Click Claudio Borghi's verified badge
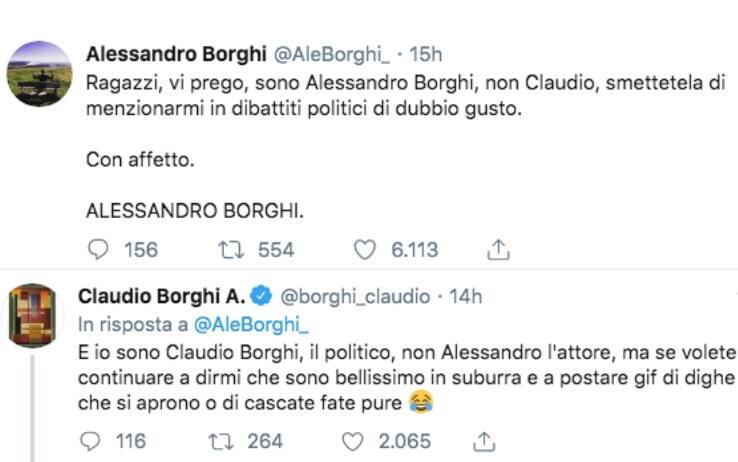The height and width of the screenshot is (462, 738). tap(261, 296)
